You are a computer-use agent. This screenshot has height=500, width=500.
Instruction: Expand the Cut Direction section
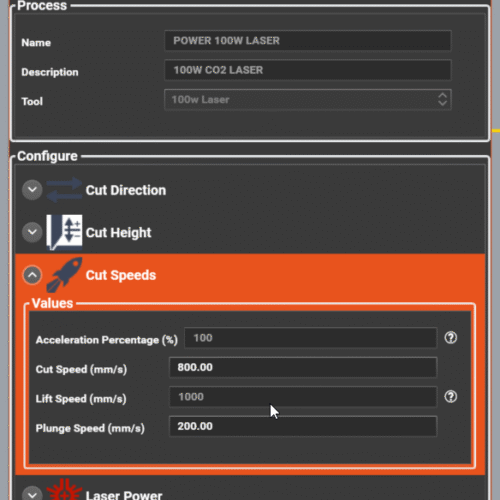click(32, 190)
